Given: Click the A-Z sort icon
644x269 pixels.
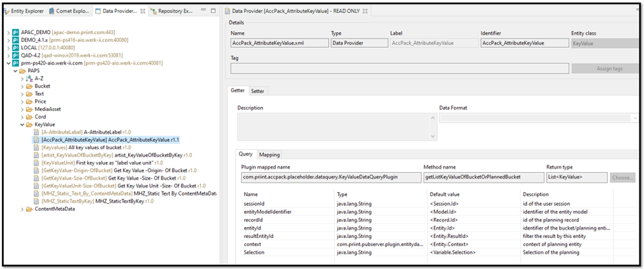Looking at the screenshot, I should pos(29,78).
